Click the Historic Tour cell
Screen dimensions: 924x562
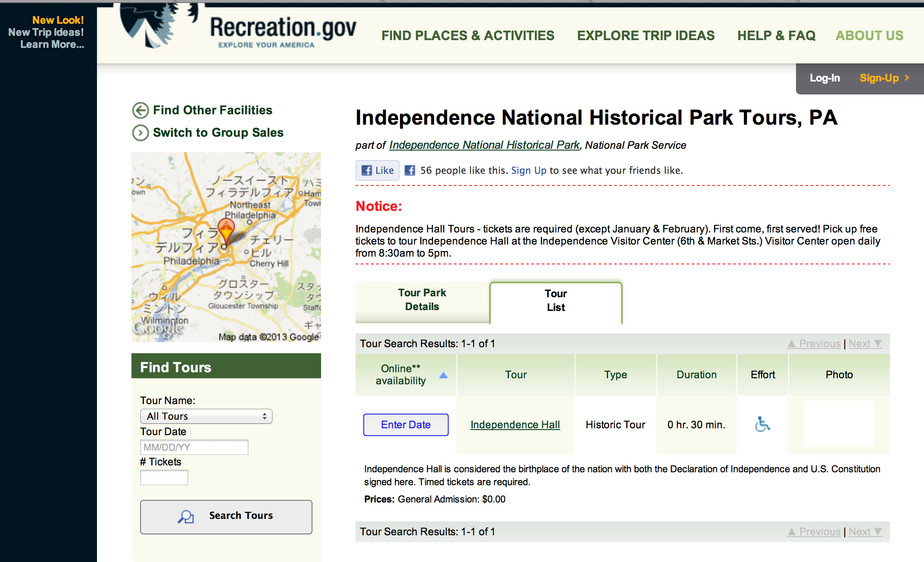[x=615, y=425]
